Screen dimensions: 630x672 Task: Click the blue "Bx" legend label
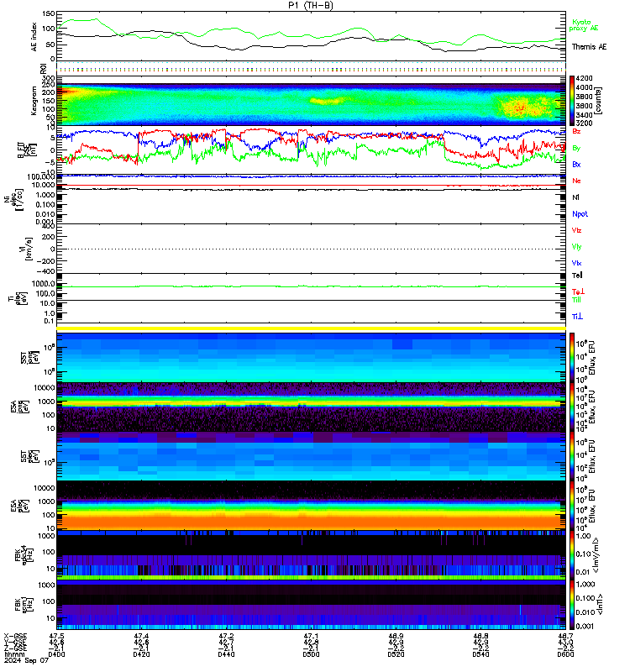(x=576, y=165)
